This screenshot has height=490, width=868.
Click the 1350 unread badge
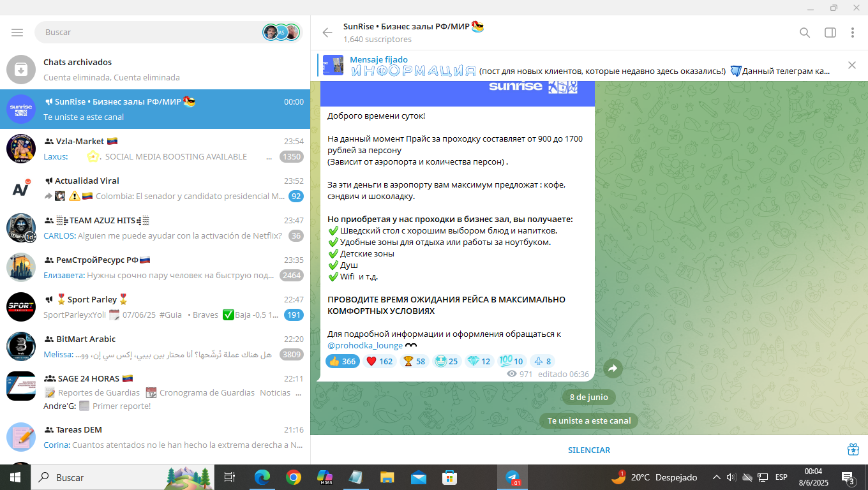coord(292,157)
